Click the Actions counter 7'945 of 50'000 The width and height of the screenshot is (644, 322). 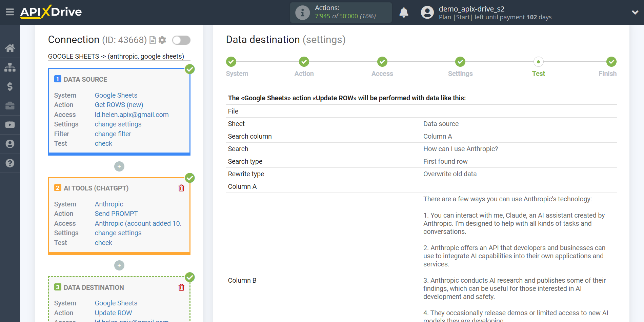pos(345,16)
